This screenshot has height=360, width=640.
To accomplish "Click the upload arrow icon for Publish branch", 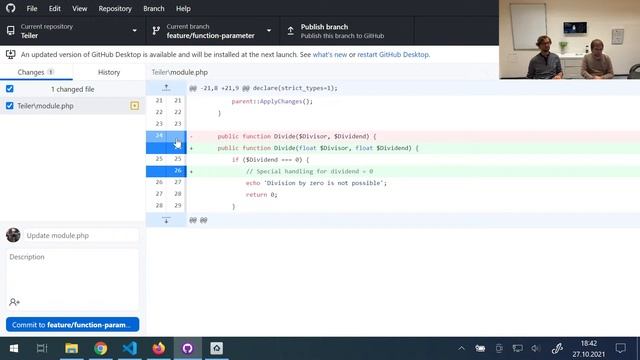I will point(290,31).
